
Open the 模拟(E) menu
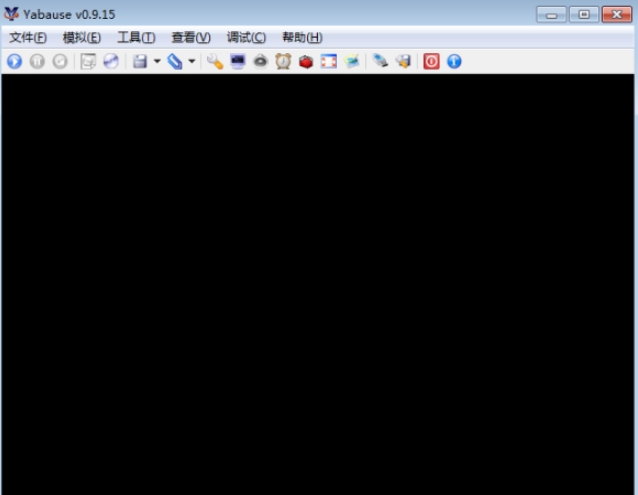tap(81, 37)
